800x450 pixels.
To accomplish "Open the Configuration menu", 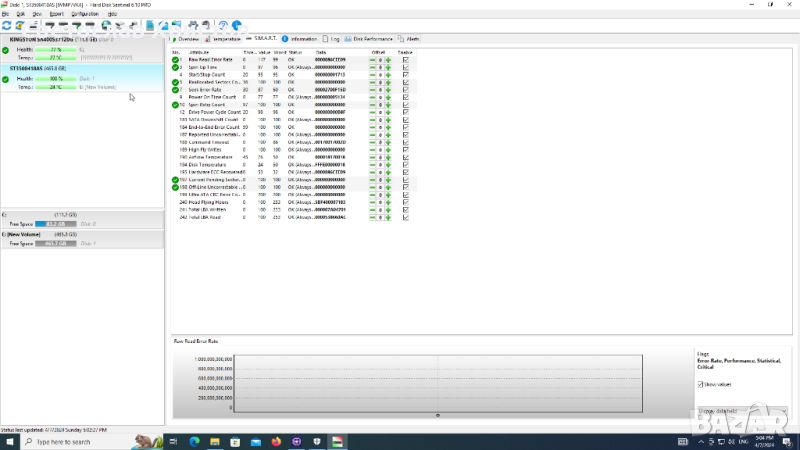I will tap(85, 15).
